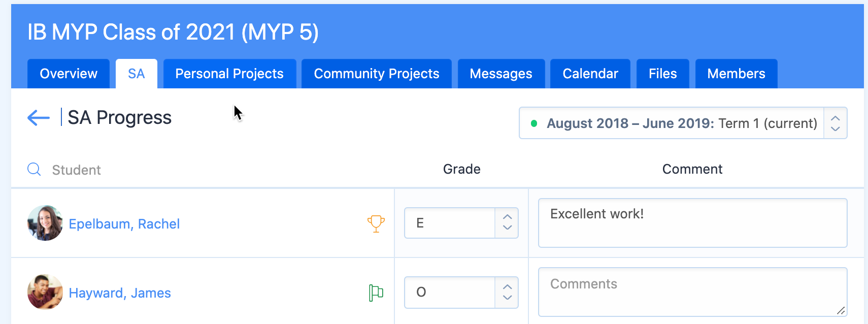Viewport: 868px width, 324px height.
Task: Open the Personal Projects tab
Action: tap(229, 74)
